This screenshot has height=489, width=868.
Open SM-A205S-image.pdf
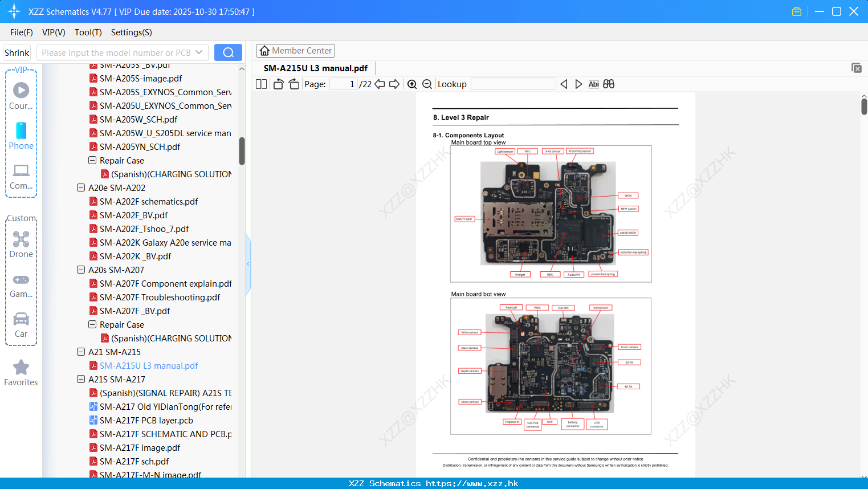[141, 78]
